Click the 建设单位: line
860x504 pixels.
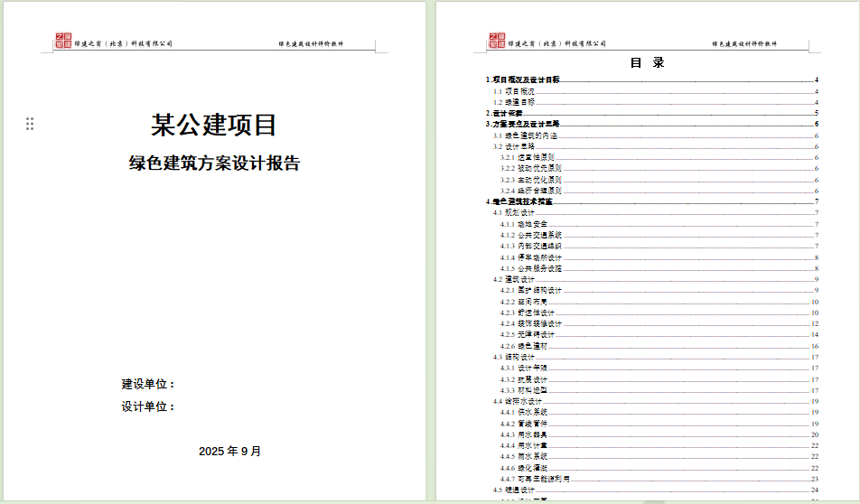coord(148,384)
